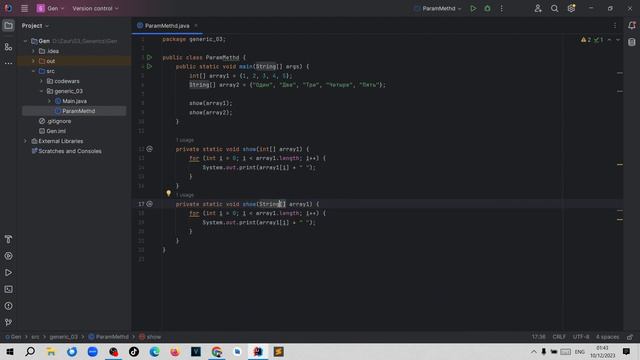Screen dimensions: 640x360
Task: Click the run gutter icon beside class ParamMethd
Action: [149, 58]
